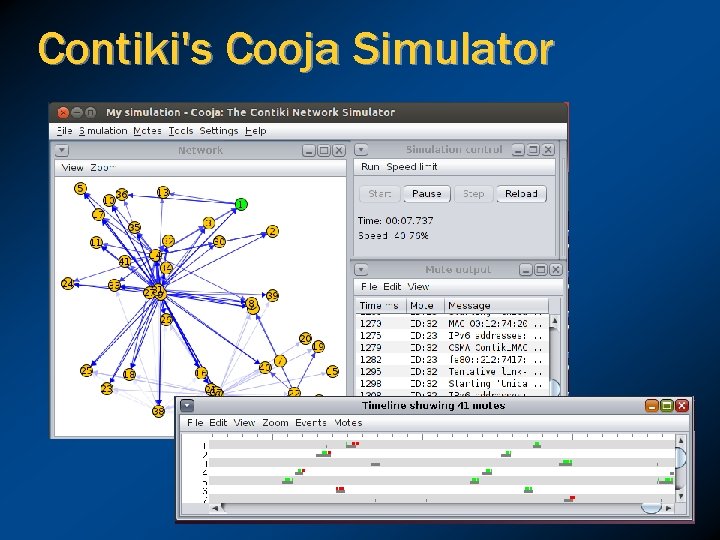Select mote node 24 in Network
720x540 pixels.
pyautogui.click(x=68, y=283)
